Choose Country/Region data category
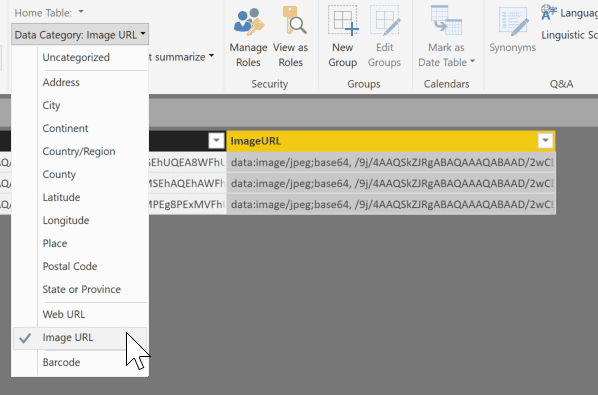598x395 pixels. point(79,151)
